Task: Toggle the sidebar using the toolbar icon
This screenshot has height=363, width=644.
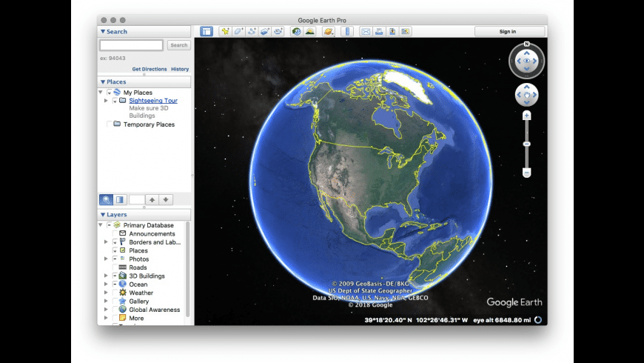Action: pos(207,31)
